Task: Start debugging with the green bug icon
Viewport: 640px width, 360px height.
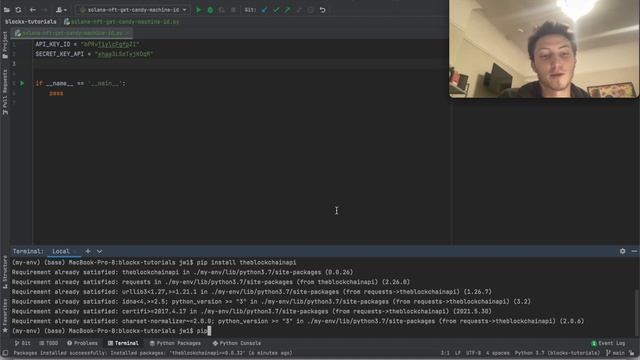Action: coord(210,10)
